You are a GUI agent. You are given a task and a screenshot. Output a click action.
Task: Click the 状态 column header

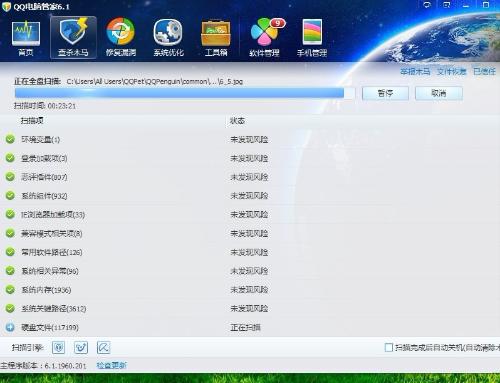pyautogui.click(x=237, y=120)
